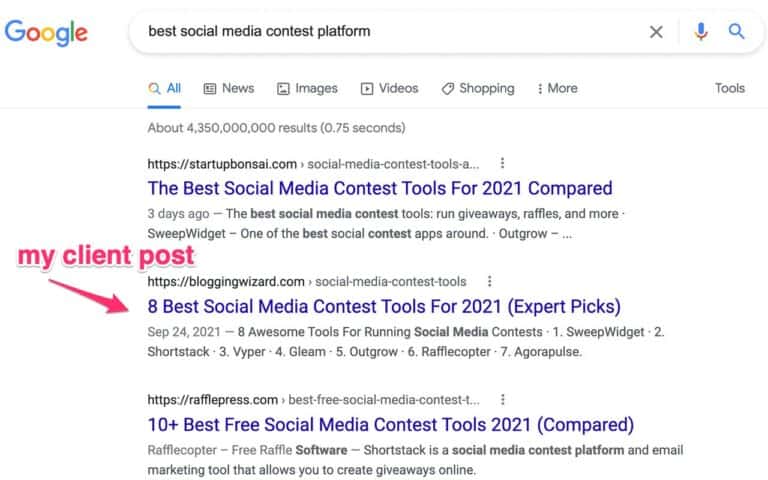Image resolution: width=768 pixels, height=480 pixels.
Task: Open options for rafflepress.com result
Action: pos(502,400)
